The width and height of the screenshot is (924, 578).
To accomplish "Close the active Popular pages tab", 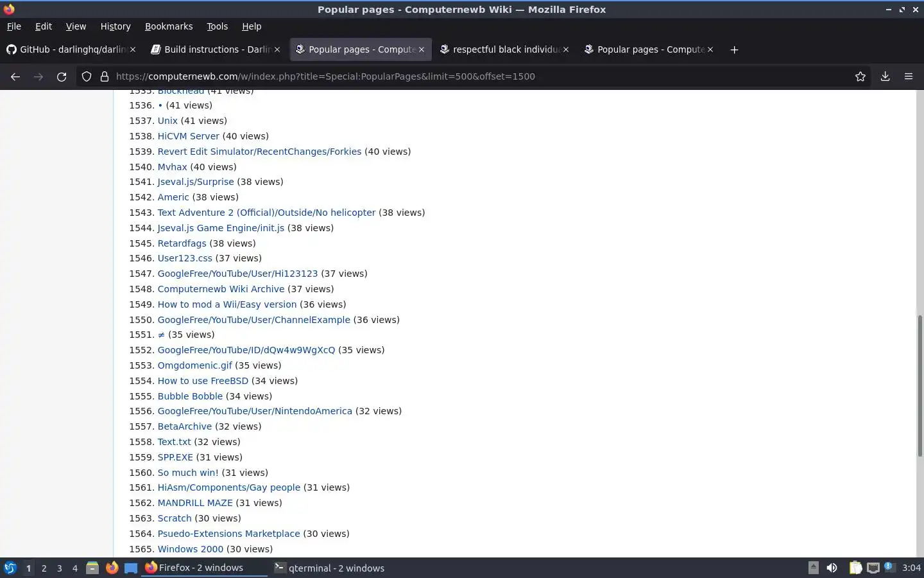I will [x=422, y=49].
